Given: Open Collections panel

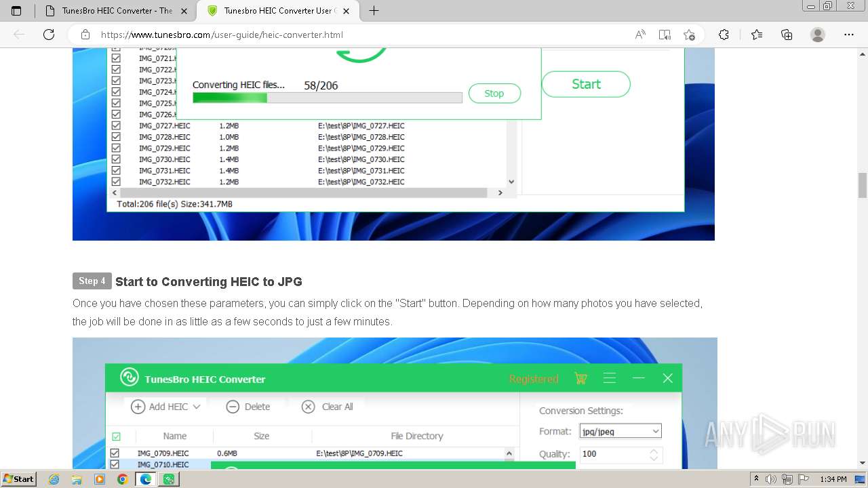Looking at the screenshot, I should click(787, 35).
